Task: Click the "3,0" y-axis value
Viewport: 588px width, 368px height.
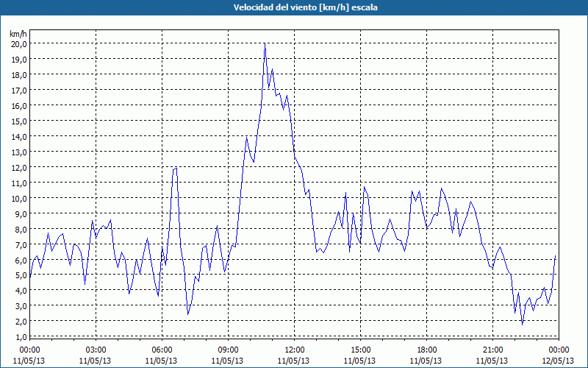Action: [x=21, y=305]
